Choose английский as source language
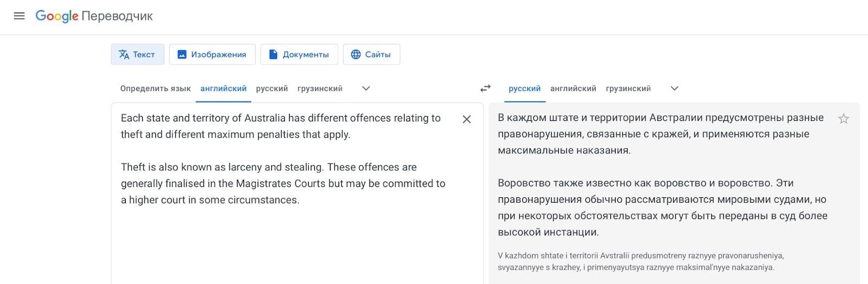This screenshot has height=284, width=868. 223,88
